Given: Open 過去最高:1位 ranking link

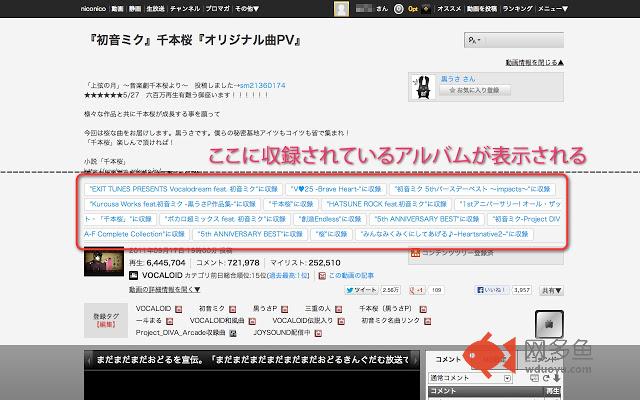Looking at the screenshot, I should [288, 276].
